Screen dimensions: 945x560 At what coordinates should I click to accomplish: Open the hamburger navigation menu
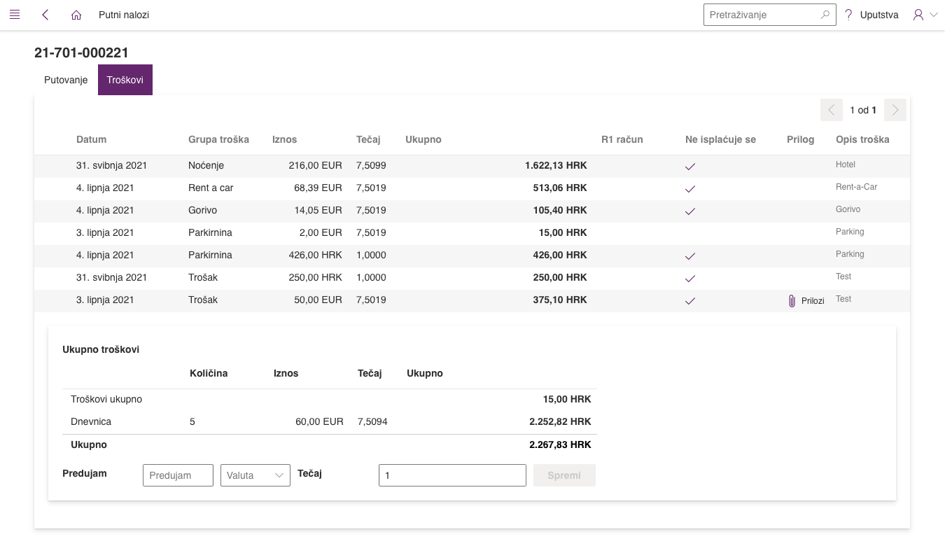[x=15, y=15]
